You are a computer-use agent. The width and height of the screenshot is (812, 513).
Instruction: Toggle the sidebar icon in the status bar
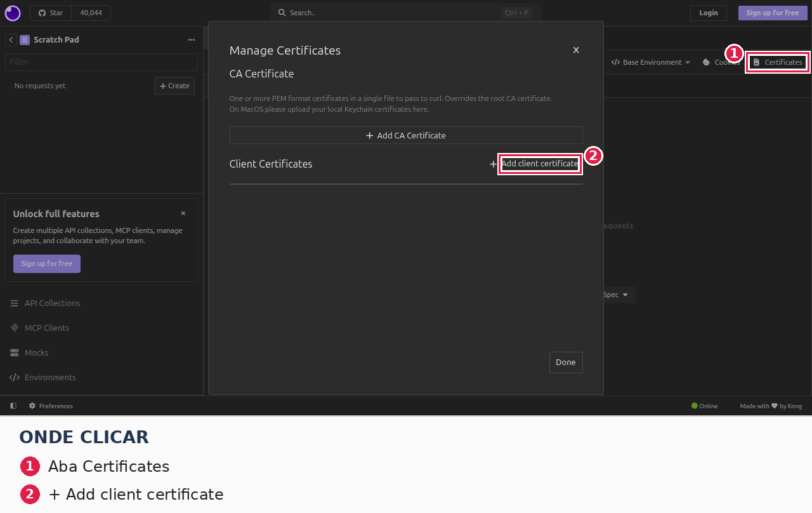point(13,406)
